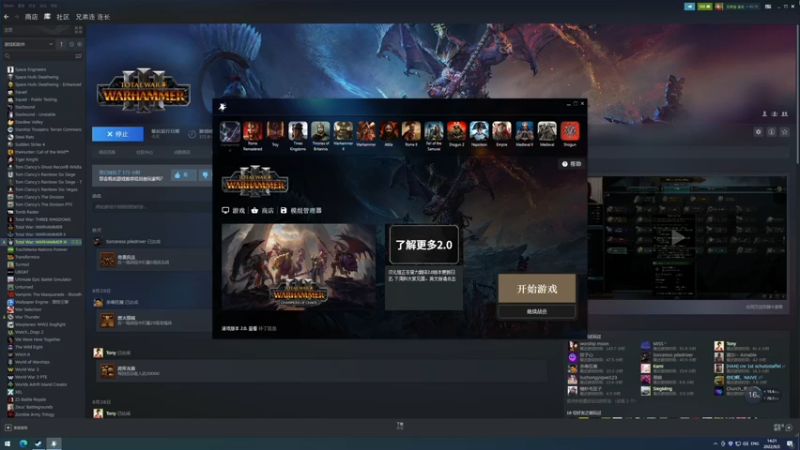Select Wallpaper Engine in library list
Image resolution: width=800 pixels, height=450 pixels.
pos(41,302)
